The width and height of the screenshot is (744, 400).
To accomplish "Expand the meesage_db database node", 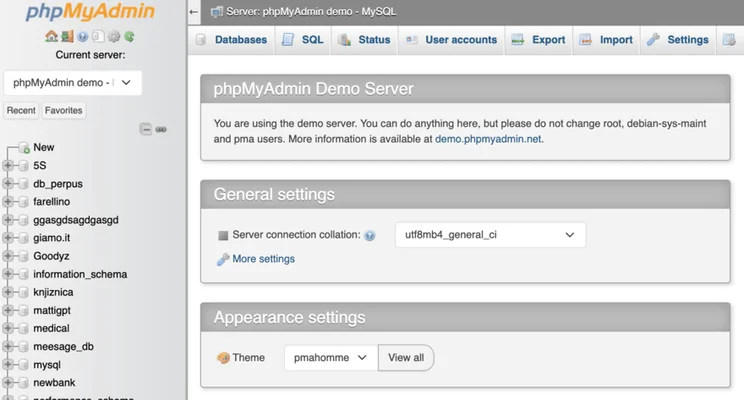I will tap(8, 346).
